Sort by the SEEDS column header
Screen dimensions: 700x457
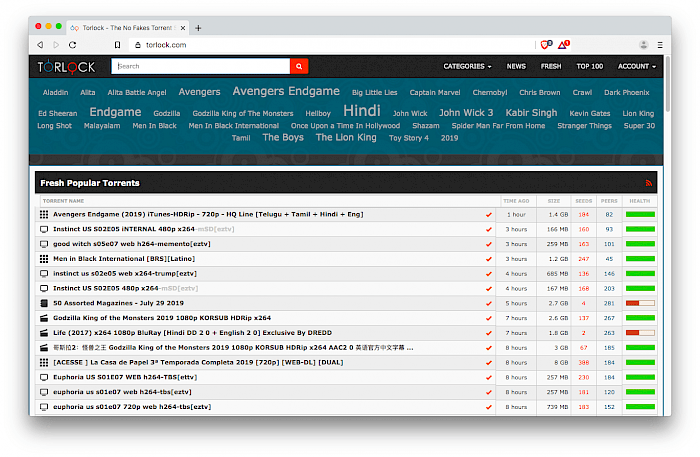pos(583,201)
